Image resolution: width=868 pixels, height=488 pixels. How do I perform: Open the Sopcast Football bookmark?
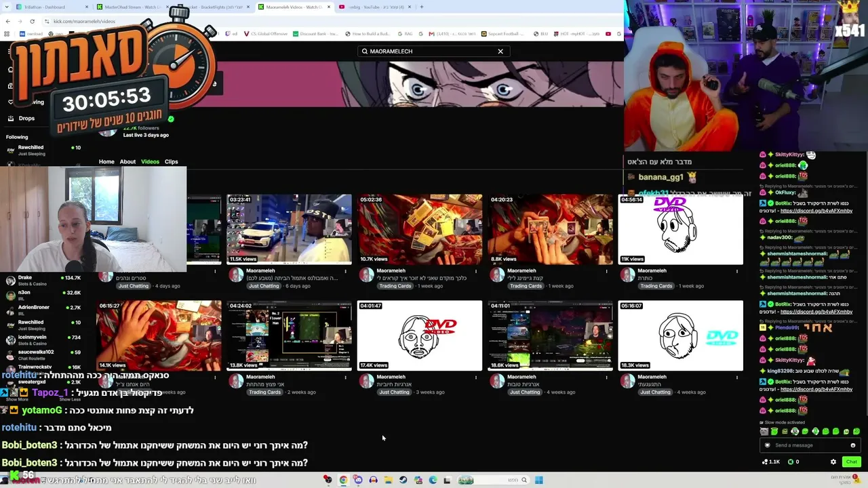(502, 34)
